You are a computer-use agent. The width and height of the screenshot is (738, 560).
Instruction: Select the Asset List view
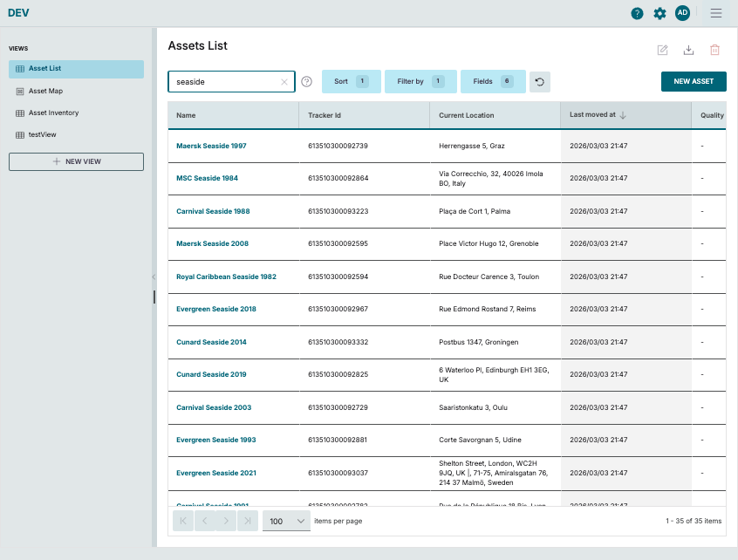76,69
